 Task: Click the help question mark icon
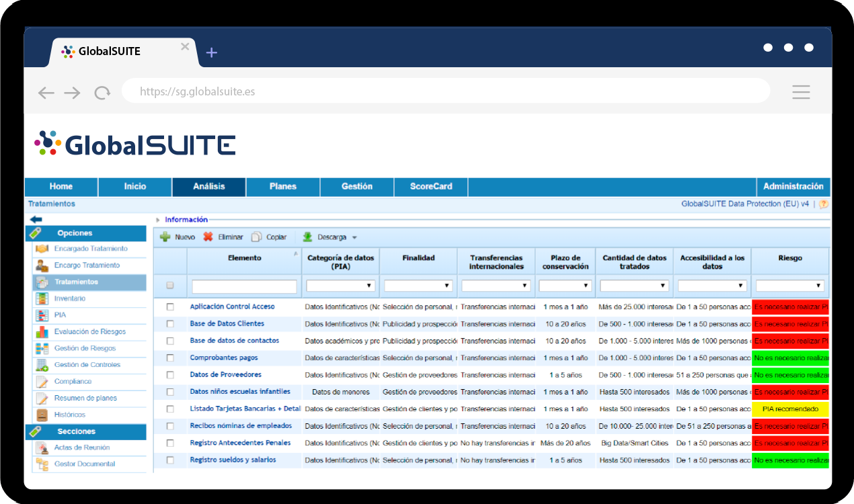pyautogui.click(x=823, y=204)
